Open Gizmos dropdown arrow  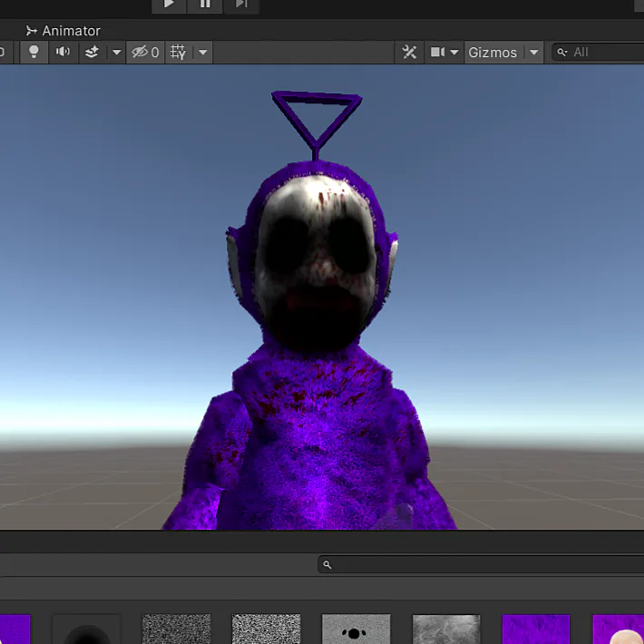point(534,53)
